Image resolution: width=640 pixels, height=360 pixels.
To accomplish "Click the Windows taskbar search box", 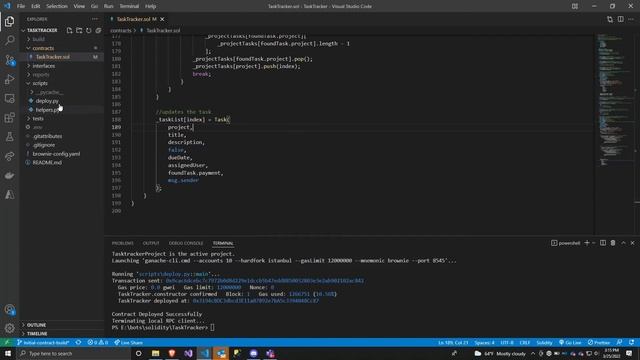I will [x=73, y=353].
